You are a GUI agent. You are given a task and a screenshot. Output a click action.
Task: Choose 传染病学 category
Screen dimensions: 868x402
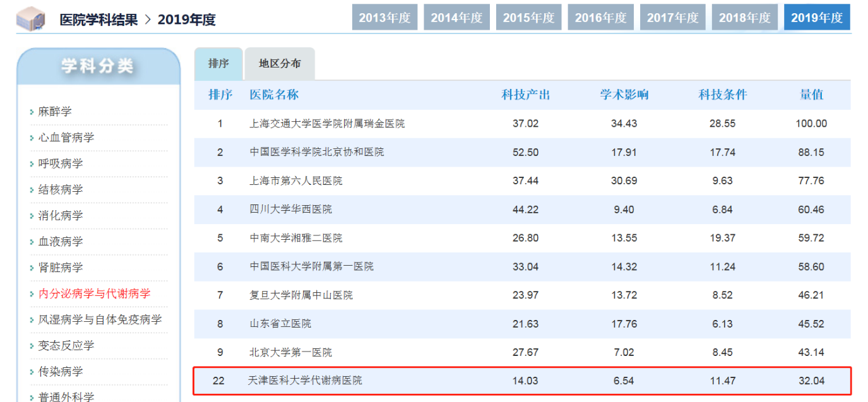[x=61, y=372]
